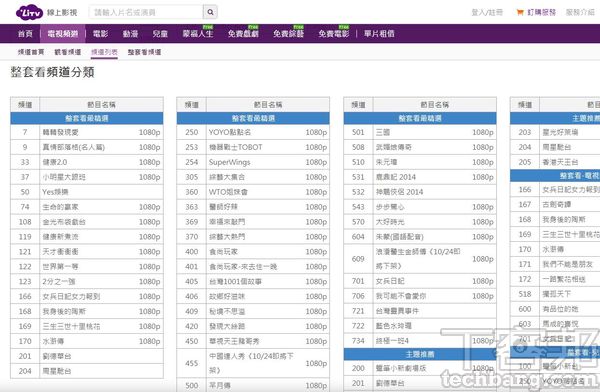The width and height of the screenshot is (600, 392).
Task: Click the 整套看頻道分類 page heading
Action: point(52,72)
